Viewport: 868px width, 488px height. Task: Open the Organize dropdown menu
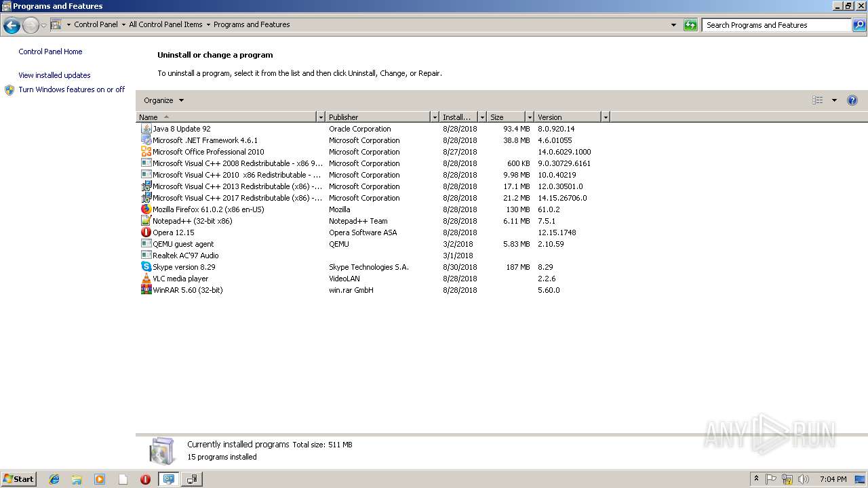(x=164, y=100)
